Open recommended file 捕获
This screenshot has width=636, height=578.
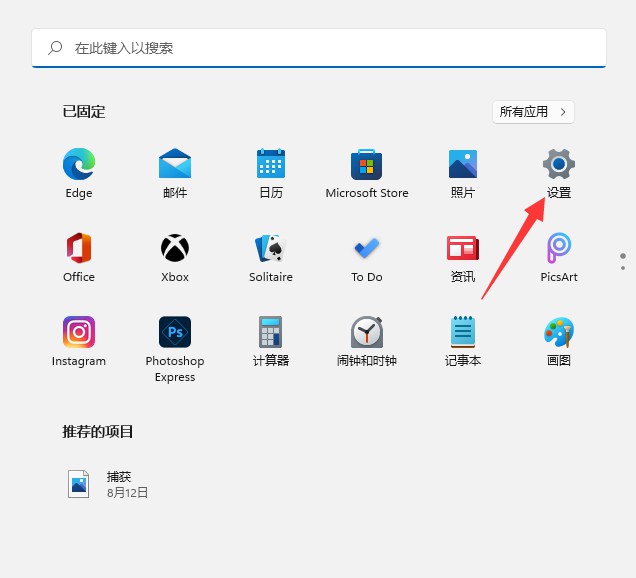(x=108, y=484)
